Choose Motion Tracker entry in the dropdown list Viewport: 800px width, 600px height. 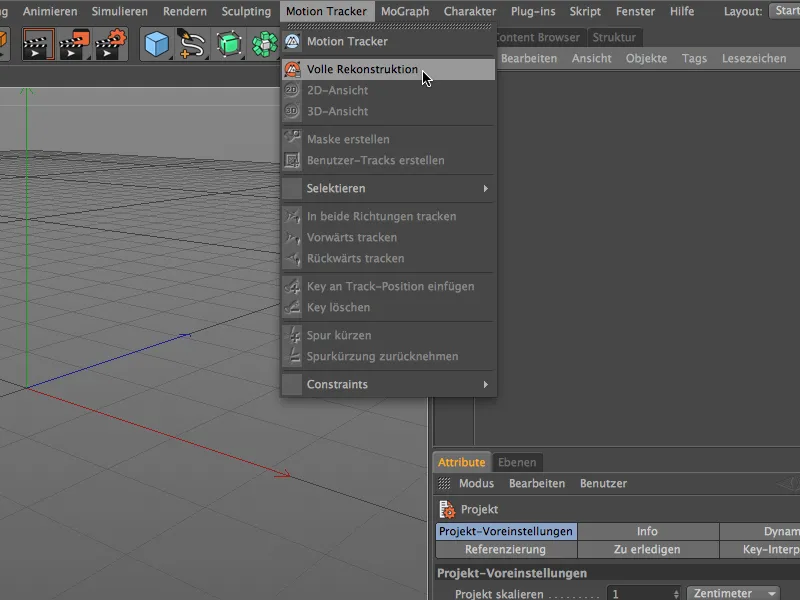coord(389,41)
